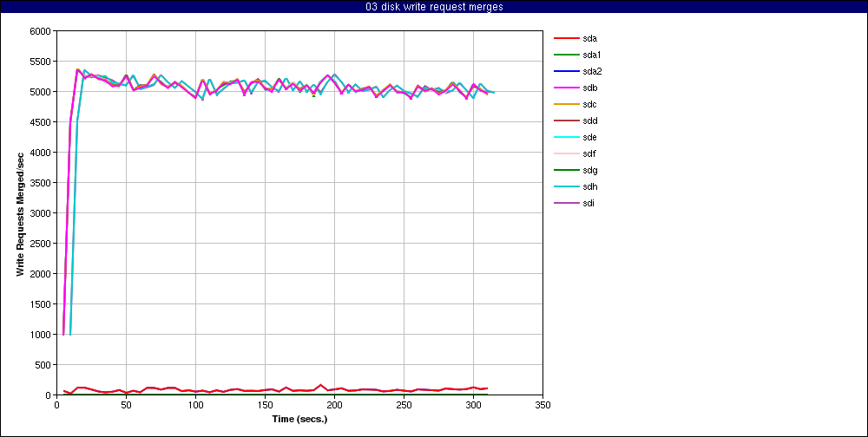Click the 5000 y-axis tick label
The image size is (868, 437).
[42, 92]
